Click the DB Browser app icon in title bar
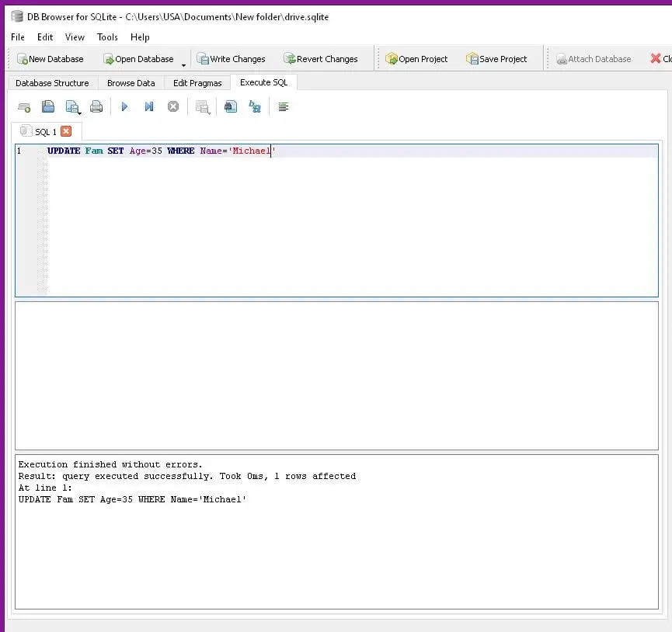Viewport: 672px width, 632px height. point(17,17)
